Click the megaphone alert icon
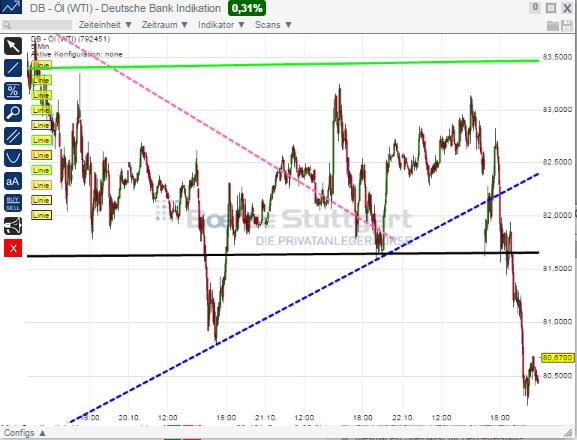The width and height of the screenshot is (577, 440). [13, 226]
